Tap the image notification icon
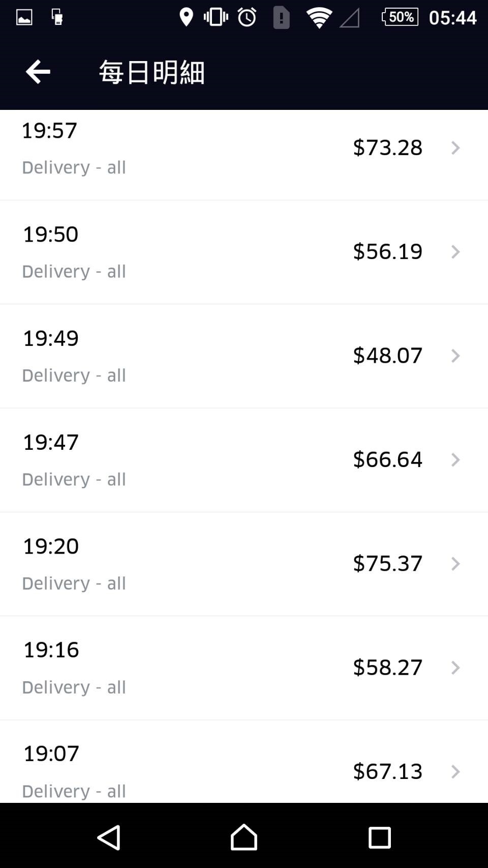The height and width of the screenshot is (868, 488). pyautogui.click(x=24, y=17)
